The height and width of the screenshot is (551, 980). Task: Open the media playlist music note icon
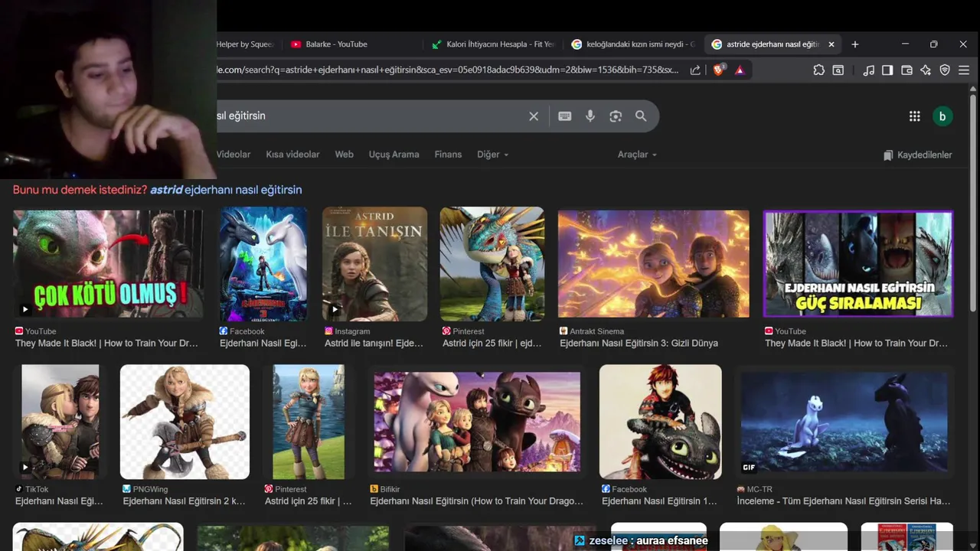click(868, 70)
